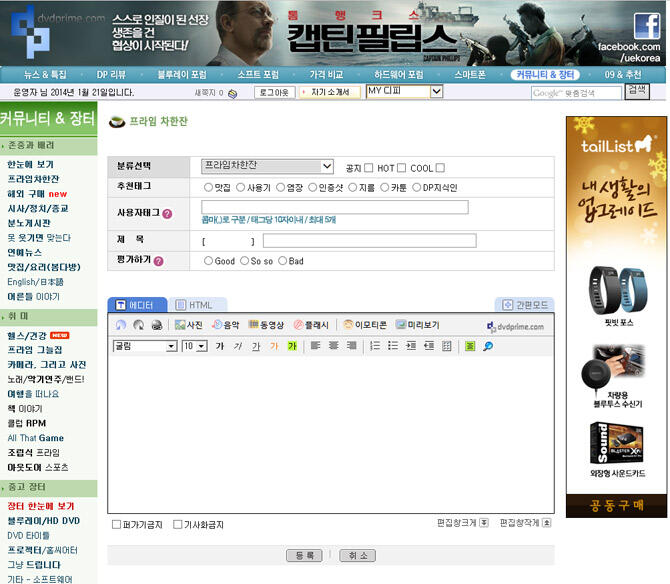Insert Flash with the 플래시 button
670x584 pixels.
(x=311, y=325)
